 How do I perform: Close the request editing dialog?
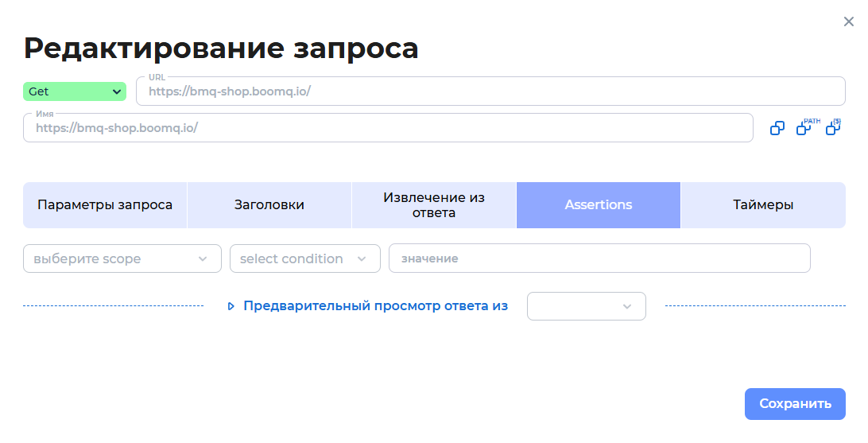pyautogui.click(x=849, y=21)
